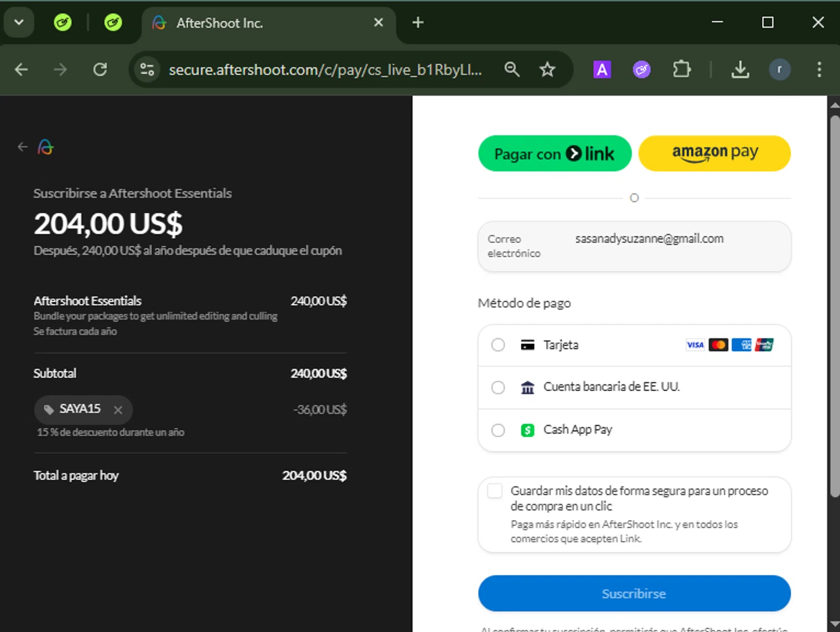The height and width of the screenshot is (632, 840).
Task: Choose the amazon pay button
Action: [715, 154]
